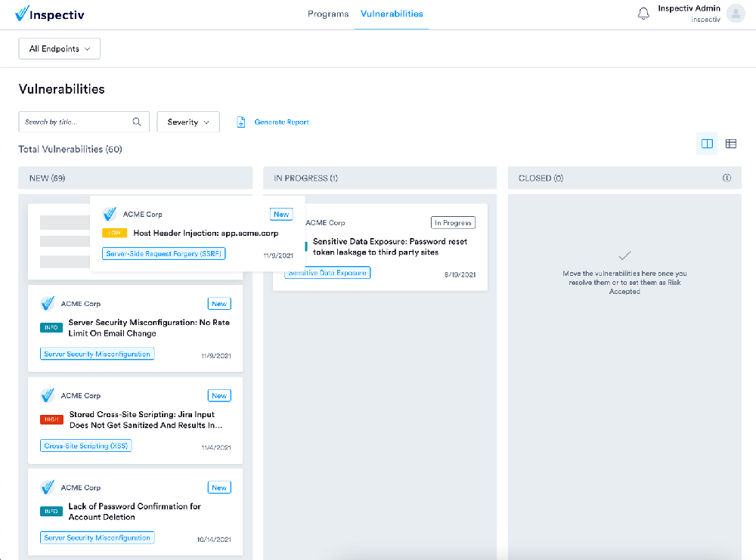Screen dimensions: 756x560
Task: Open the Severity filter dropdown
Action: pos(187,122)
